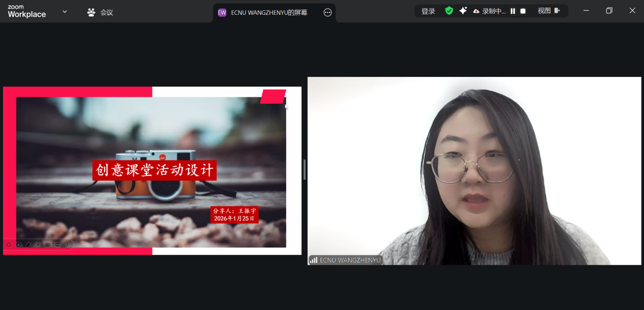This screenshot has height=310, width=644.
Task: Click the cloud recording status icon
Action: click(x=476, y=11)
